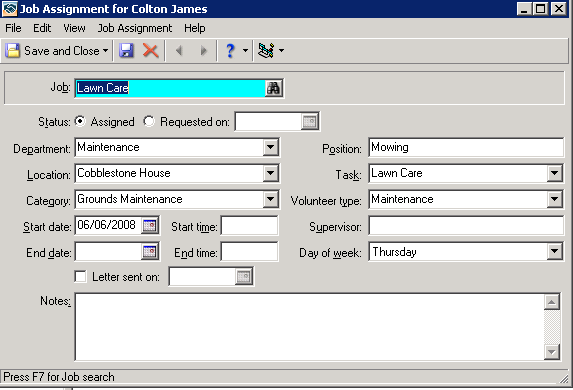Viewport: 573px width, 390px height.
Task: Select the Assigned status radio button
Action: pyautogui.click(x=80, y=121)
